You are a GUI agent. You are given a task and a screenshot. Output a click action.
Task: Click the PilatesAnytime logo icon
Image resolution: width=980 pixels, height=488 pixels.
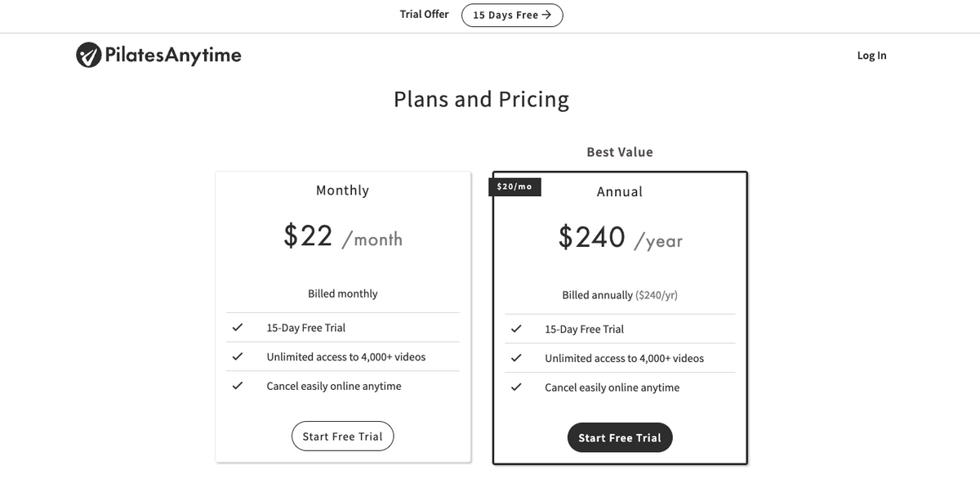click(87, 54)
